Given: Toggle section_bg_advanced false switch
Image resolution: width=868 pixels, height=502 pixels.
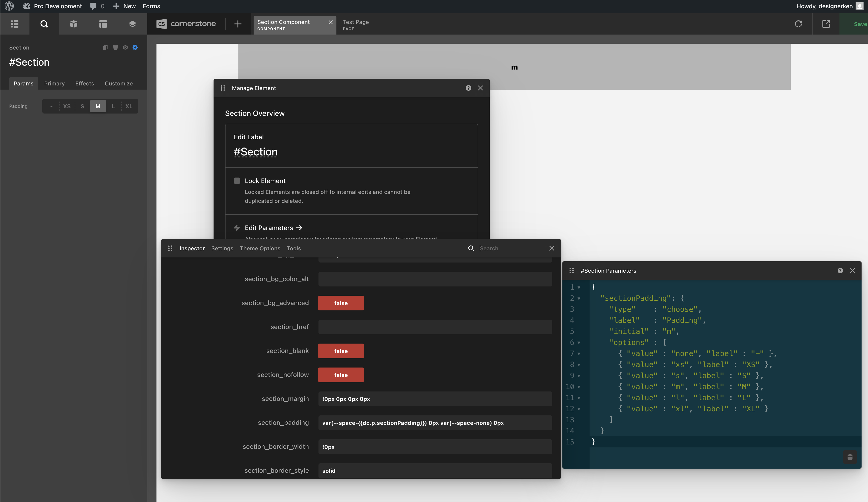Looking at the screenshot, I should click(341, 303).
